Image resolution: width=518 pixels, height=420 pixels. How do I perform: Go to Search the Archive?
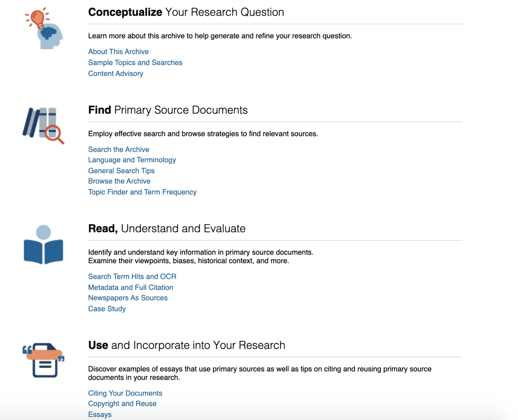tap(119, 149)
